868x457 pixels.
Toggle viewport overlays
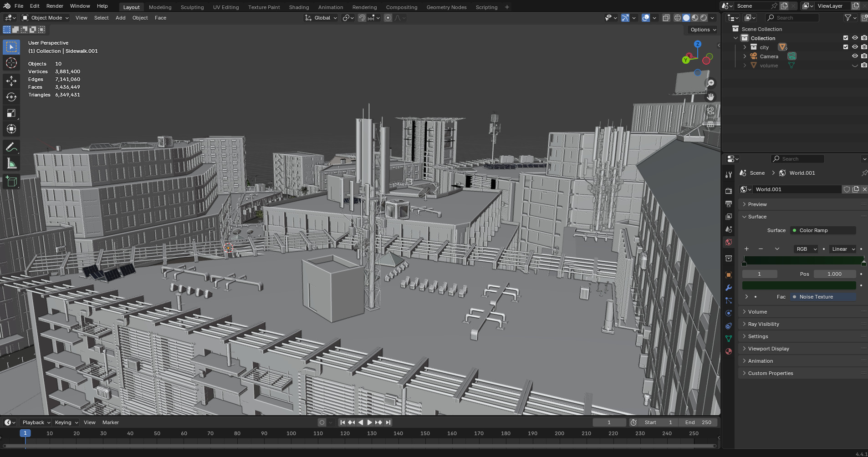[x=646, y=18]
